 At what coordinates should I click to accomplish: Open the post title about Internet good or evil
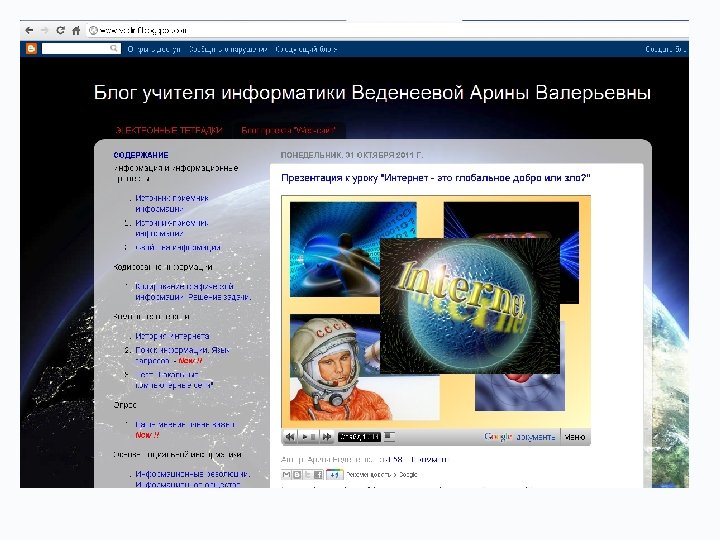(435, 178)
